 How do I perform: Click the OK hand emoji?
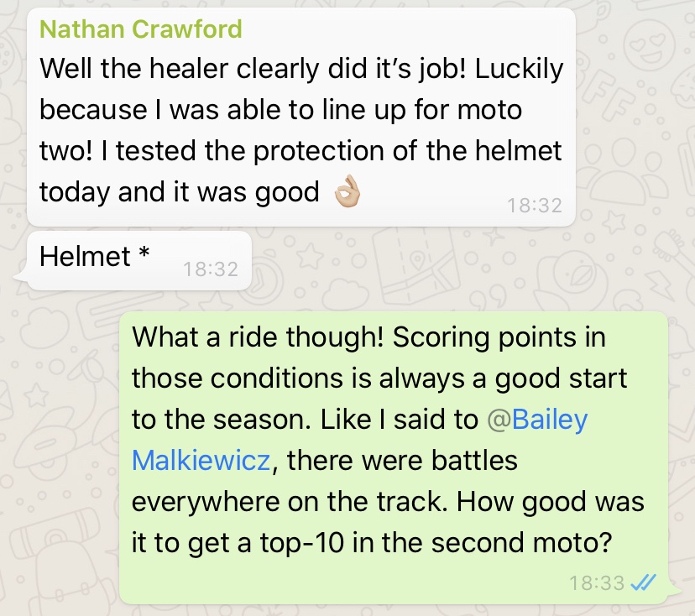347,191
